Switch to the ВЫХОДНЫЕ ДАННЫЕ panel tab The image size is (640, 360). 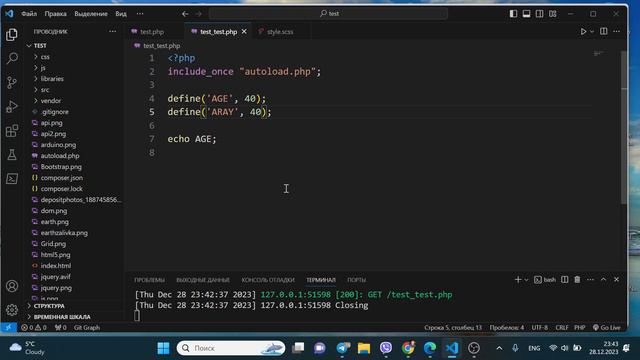(203, 280)
